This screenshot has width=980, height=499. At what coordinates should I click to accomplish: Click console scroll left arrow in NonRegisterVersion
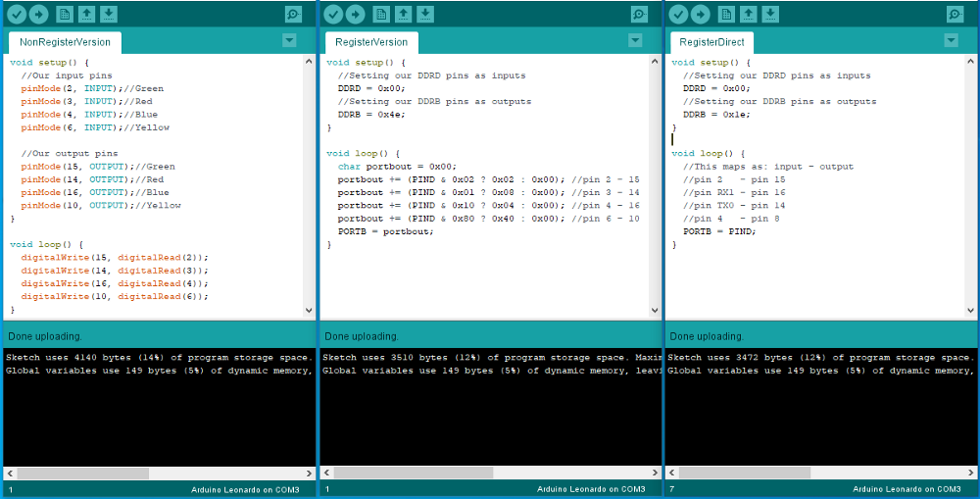pos(10,474)
